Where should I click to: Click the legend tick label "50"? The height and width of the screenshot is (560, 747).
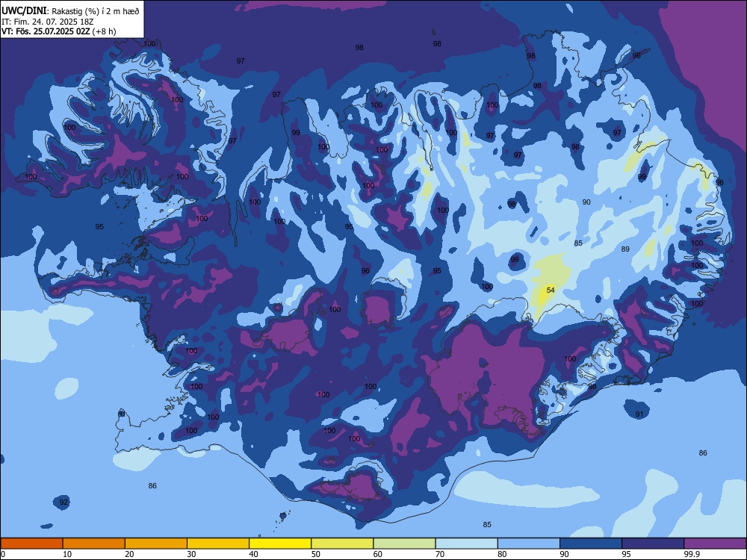[x=316, y=554]
